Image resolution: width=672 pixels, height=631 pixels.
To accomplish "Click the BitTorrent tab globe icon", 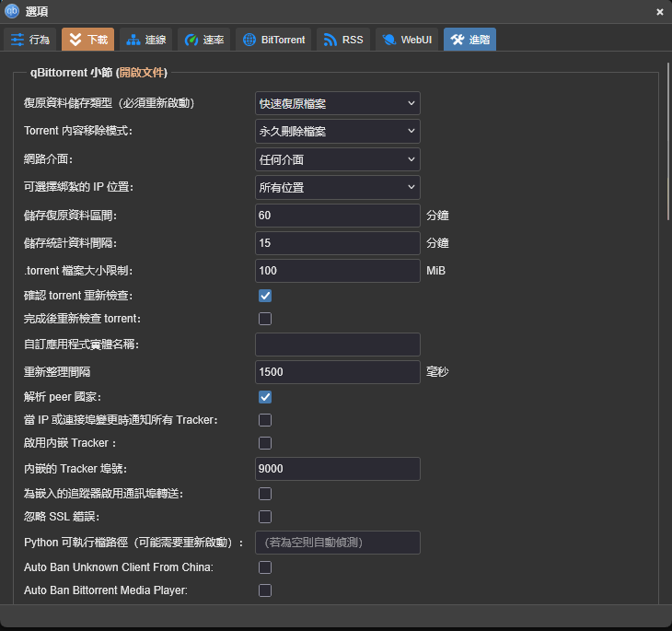I will click(249, 40).
